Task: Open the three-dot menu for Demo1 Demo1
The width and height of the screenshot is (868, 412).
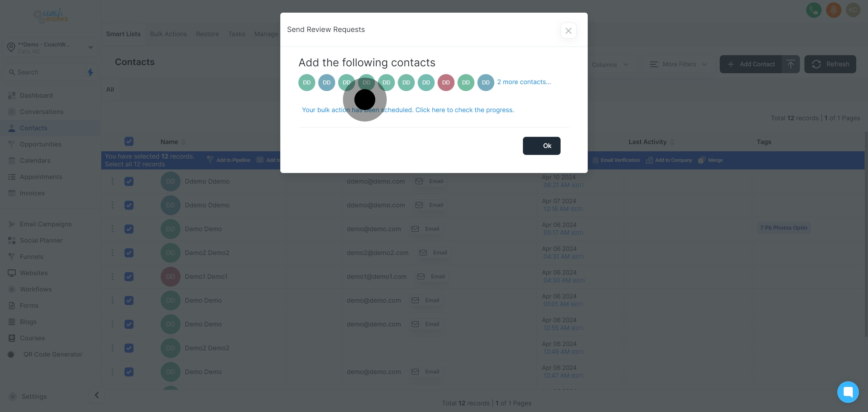Action: [112, 277]
